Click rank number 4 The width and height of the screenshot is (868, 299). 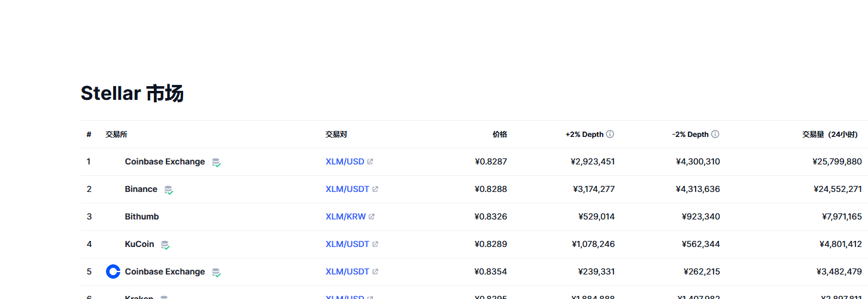point(89,245)
